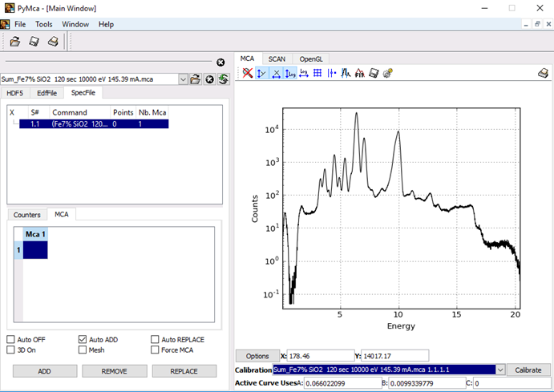The width and height of the screenshot is (554, 392).
Task: Click the Options button
Action: (x=257, y=356)
